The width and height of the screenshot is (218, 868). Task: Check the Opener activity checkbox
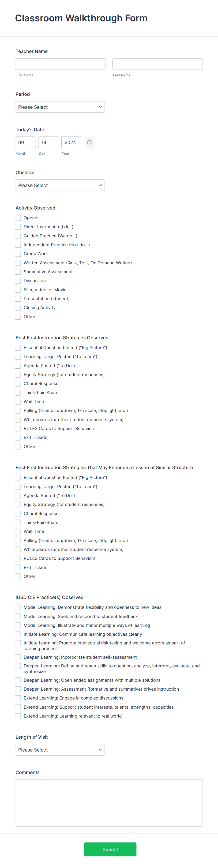coord(18,218)
